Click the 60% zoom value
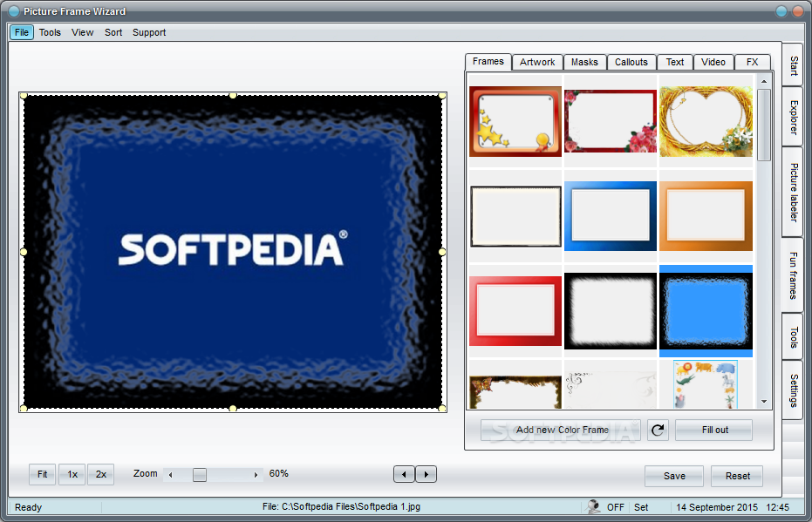Screen dimensions: 812x522 tap(278, 473)
